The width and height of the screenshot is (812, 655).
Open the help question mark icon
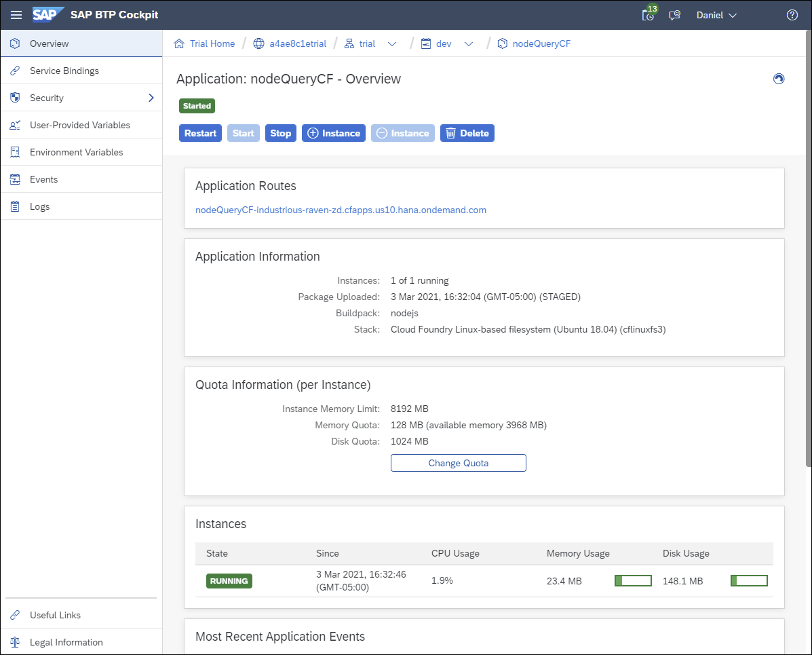point(792,15)
